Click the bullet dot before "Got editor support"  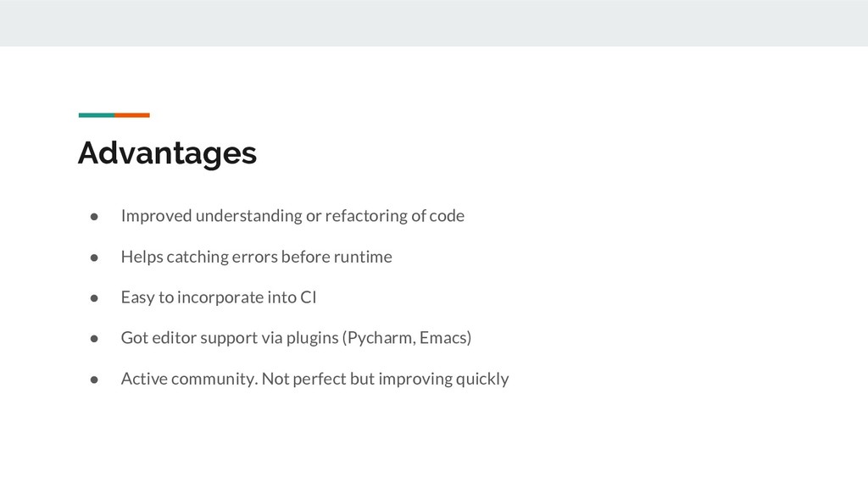point(97,338)
